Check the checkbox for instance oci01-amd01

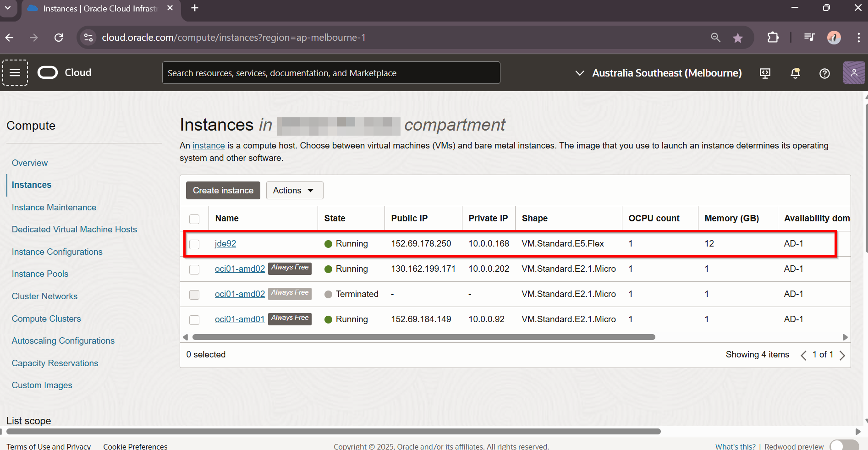pos(194,319)
